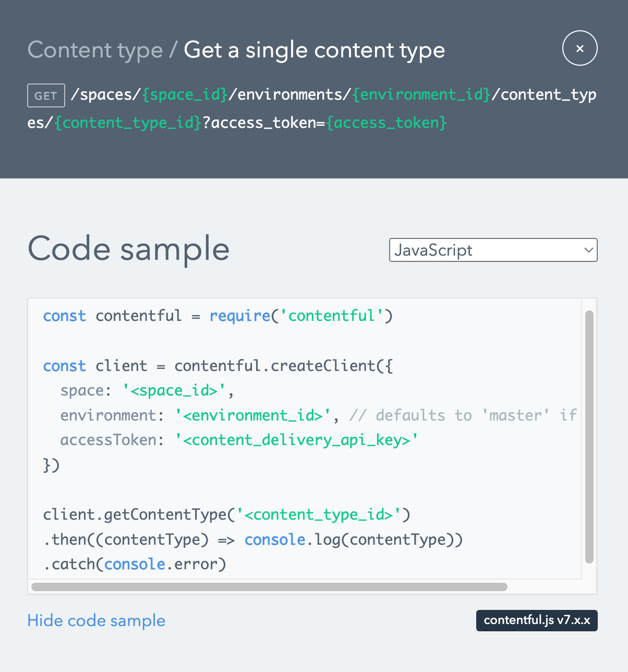This screenshot has width=628, height=672.
Task: Click the {access_token} URL parameter
Action: 387,123
